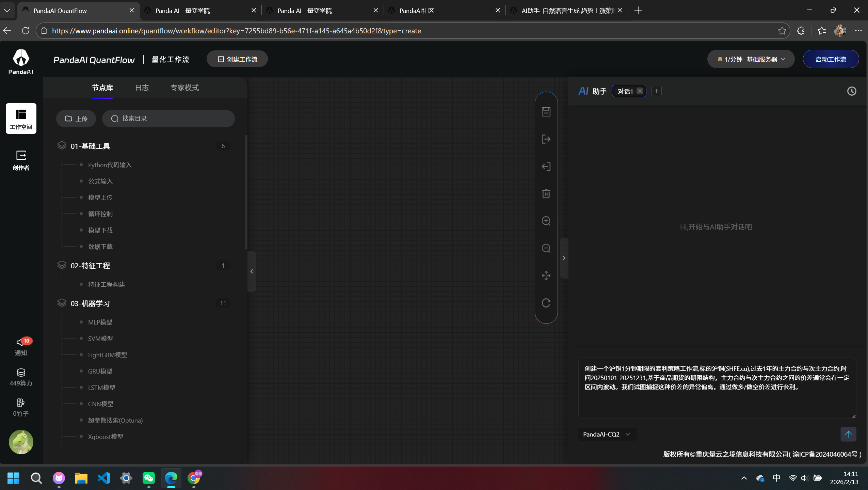The image size is (868, 490).
Task: Select the Python代码输入 node
Action: tap(110, 165)
